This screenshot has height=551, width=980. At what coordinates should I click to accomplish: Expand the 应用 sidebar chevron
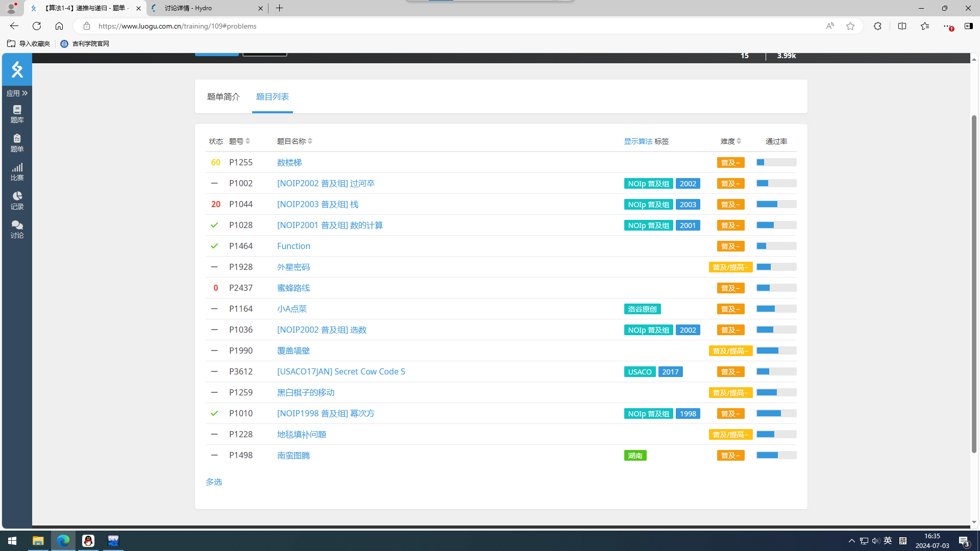click(24, 93)
